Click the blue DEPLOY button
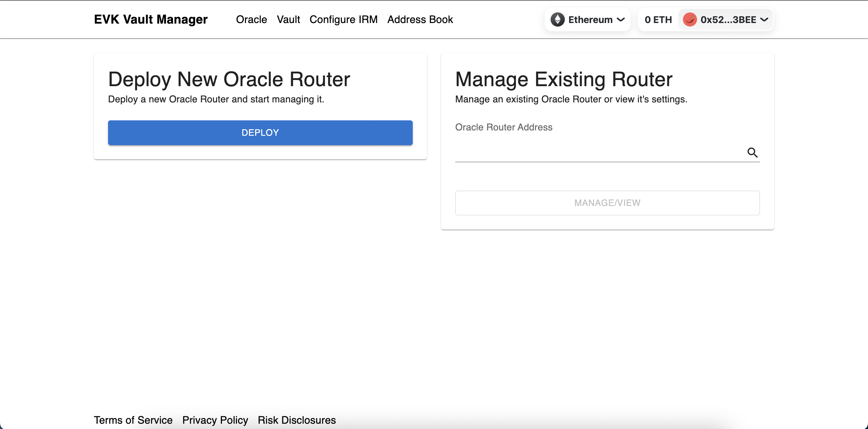Image resolution: width=868 pixels, height=429 pixels. coord(260,133)
